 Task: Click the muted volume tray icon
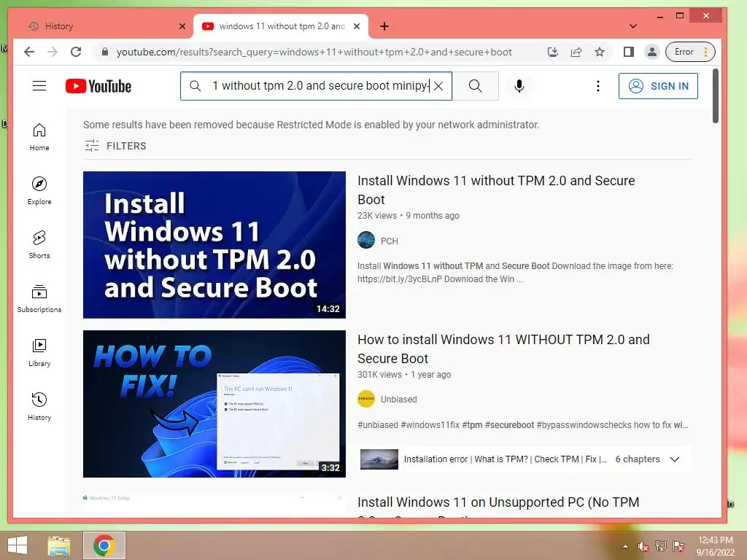pyautogui.click(x=643, y=546)
